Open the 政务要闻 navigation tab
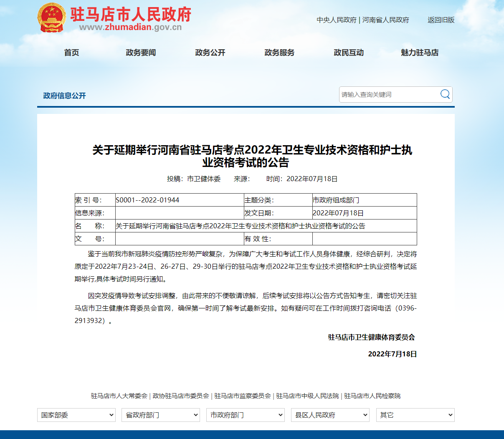This screenshot has width=504, height=439. click(141, 53)
